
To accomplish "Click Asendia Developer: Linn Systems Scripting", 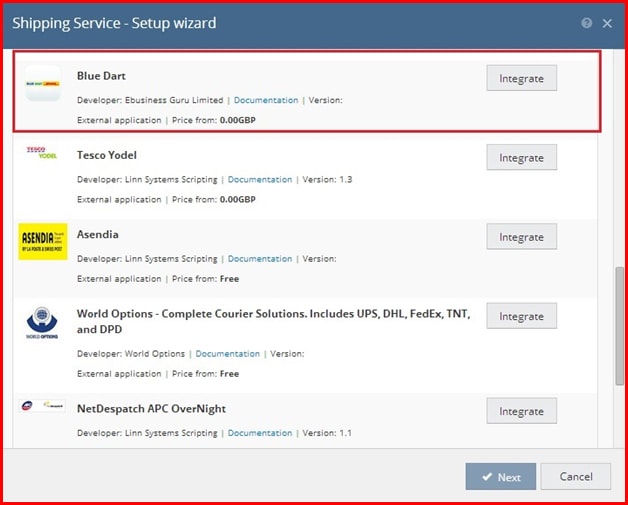I will click(147, 259).
